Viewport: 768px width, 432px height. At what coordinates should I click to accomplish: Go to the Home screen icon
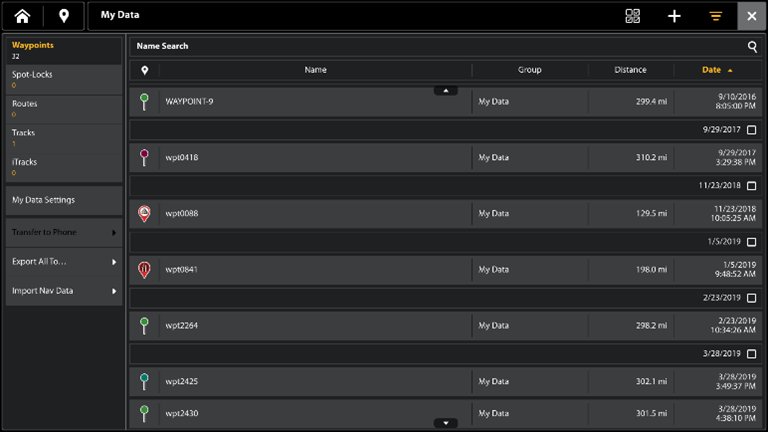22,16
